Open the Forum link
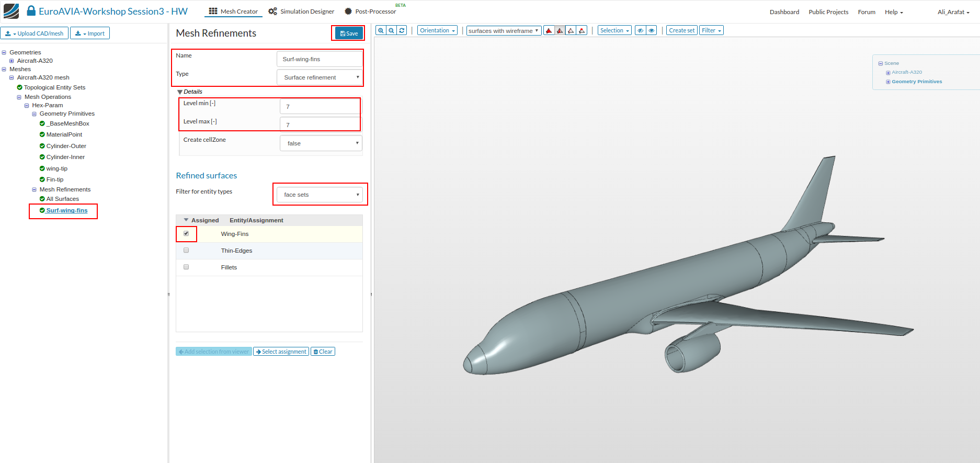This screenshot has width=980, height=463. pos(867,12)
